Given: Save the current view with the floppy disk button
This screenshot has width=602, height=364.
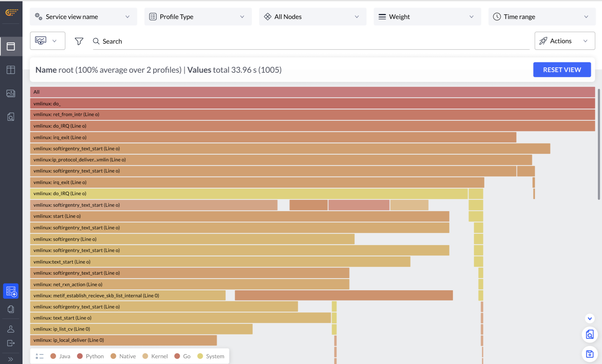Looking at the screenshot, I should pos(590,354).
